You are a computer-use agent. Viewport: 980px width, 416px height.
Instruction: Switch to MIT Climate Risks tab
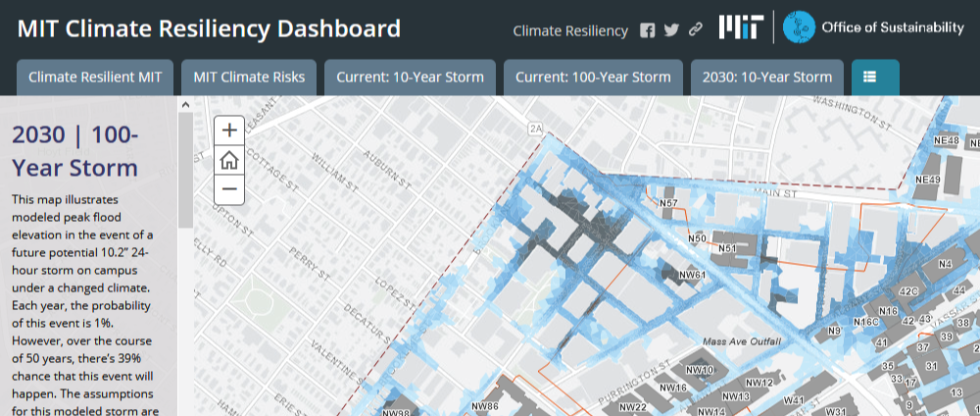point(249,77)
